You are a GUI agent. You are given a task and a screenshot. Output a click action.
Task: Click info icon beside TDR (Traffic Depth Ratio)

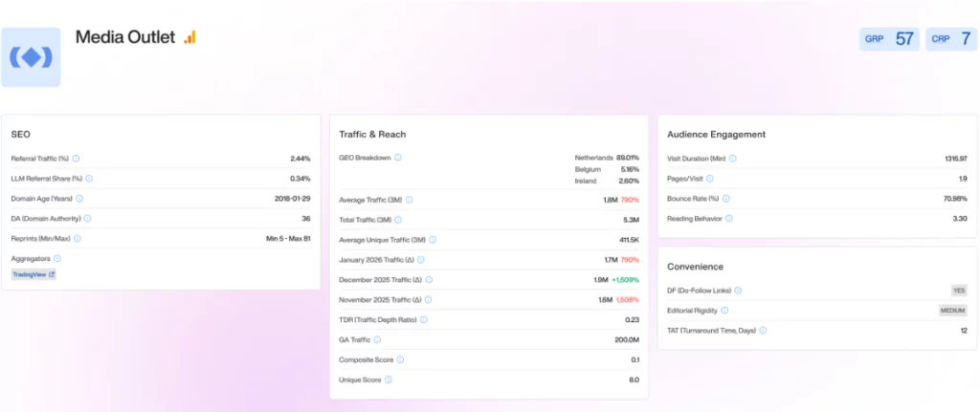pos(424,320)
